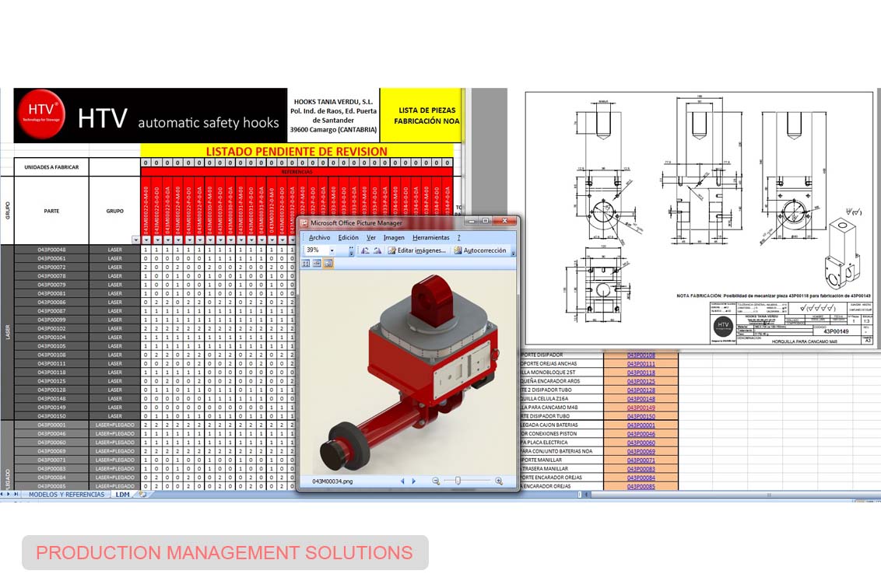Rotate the picture right in Picture Manager

377,250
